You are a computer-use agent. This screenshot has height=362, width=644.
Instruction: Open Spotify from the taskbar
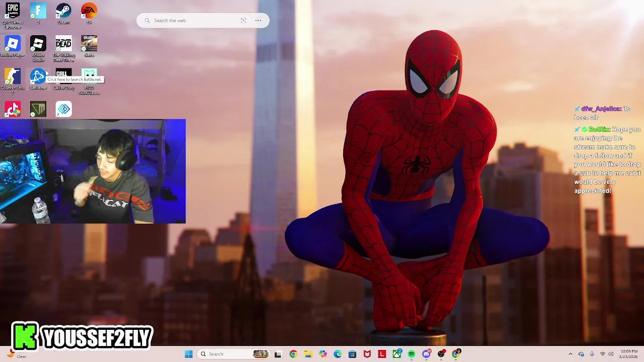pos(412,354)
